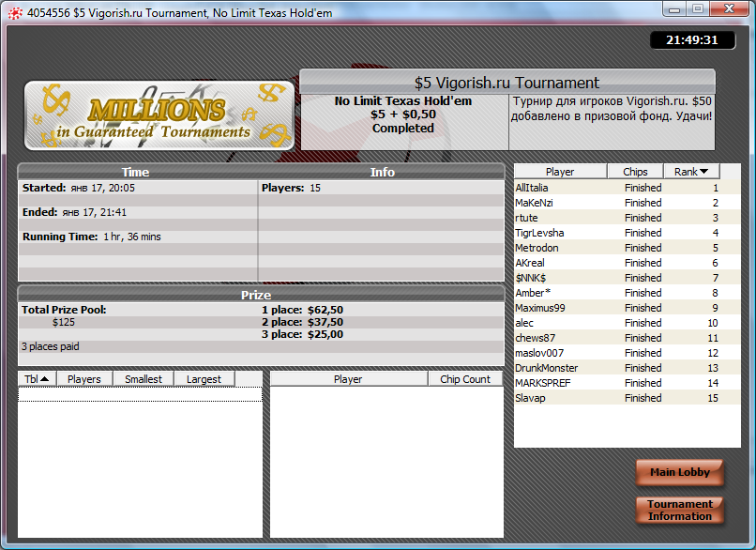756x550 pixels.
Task: Sort standings by Player column header
Action: pos(560,172)
